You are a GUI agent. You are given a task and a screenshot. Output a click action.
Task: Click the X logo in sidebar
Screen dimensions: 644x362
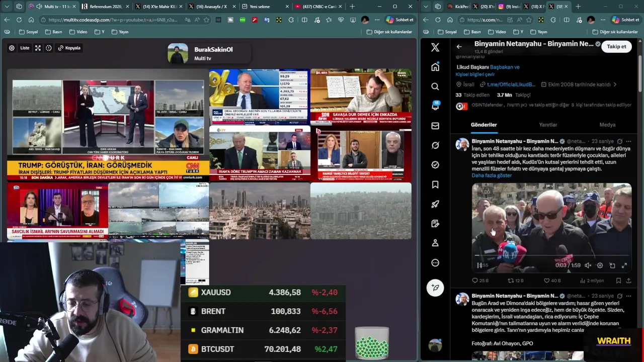435,47
